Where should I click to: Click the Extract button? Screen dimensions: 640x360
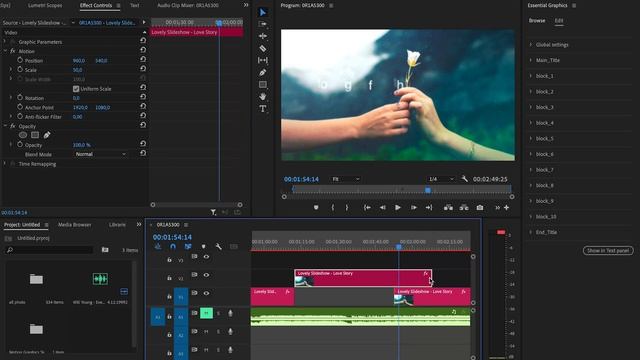coord(464,207)
